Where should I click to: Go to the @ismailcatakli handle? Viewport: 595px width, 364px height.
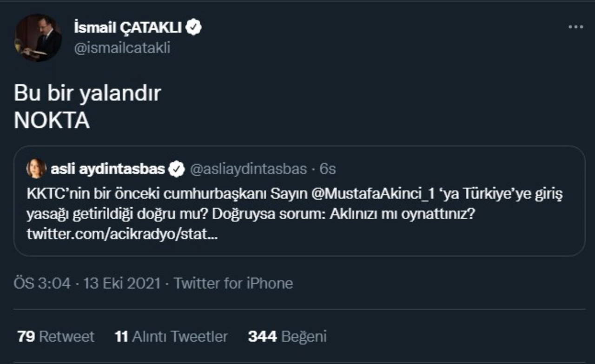coord(122,48)
